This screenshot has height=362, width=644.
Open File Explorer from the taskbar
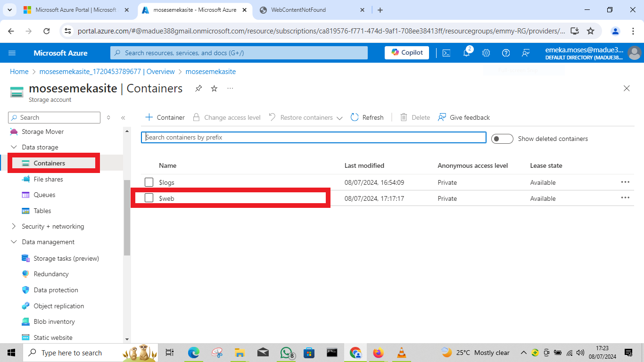pyautogui.click(x=240, y=353)
